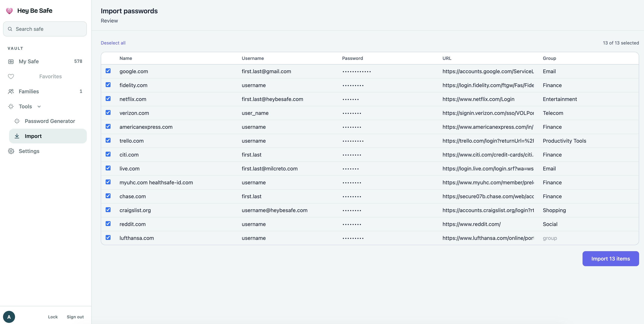Click the search magnifier icon
644x324 pixels.
point(10,29)
